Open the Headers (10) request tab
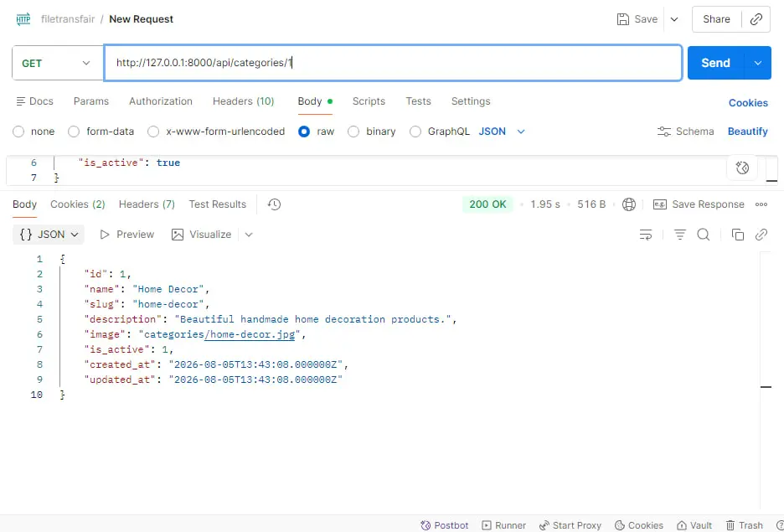The width and height of the screenshot is (784, 532). [244, 101]
